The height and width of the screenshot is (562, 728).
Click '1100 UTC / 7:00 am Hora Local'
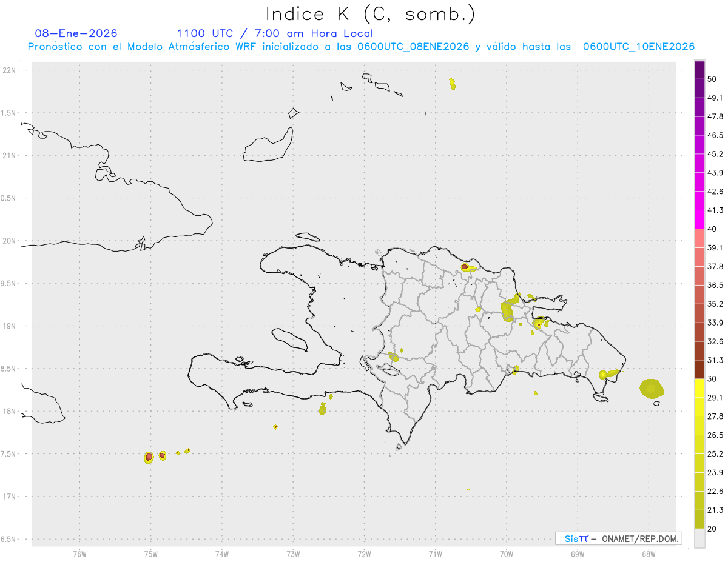[275, 33]
